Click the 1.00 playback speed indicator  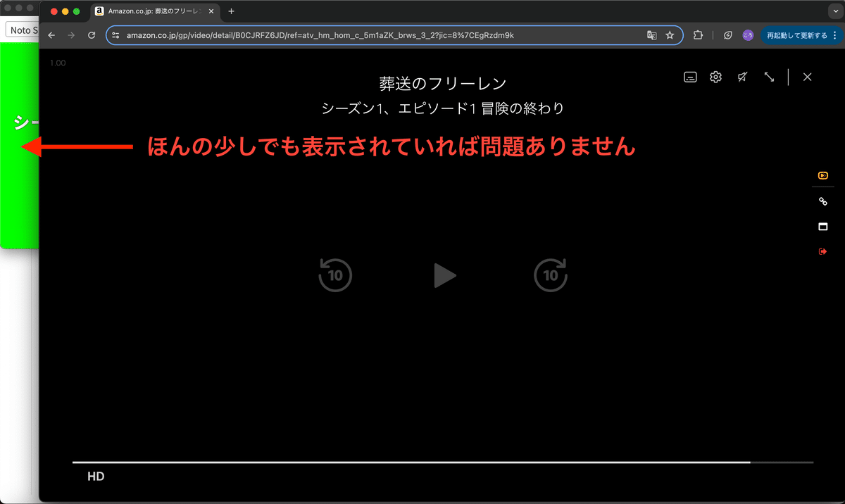pyautogui.click(x=58, y=63)
